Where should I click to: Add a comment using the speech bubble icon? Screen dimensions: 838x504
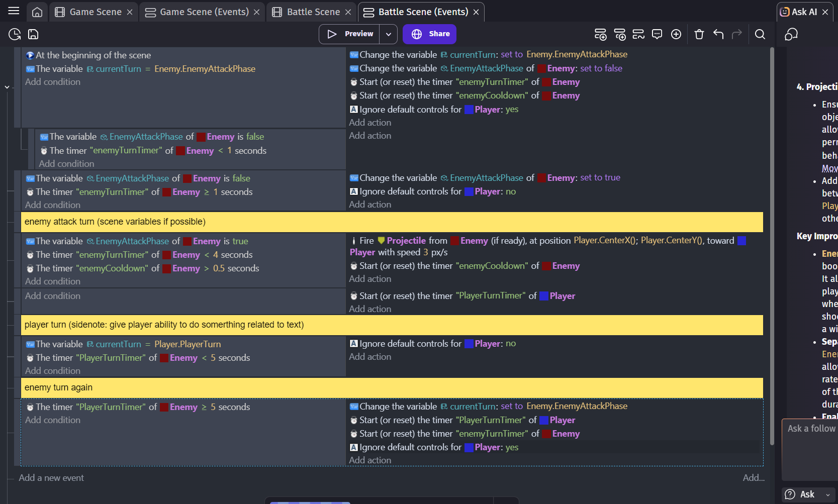click(657, 34)
